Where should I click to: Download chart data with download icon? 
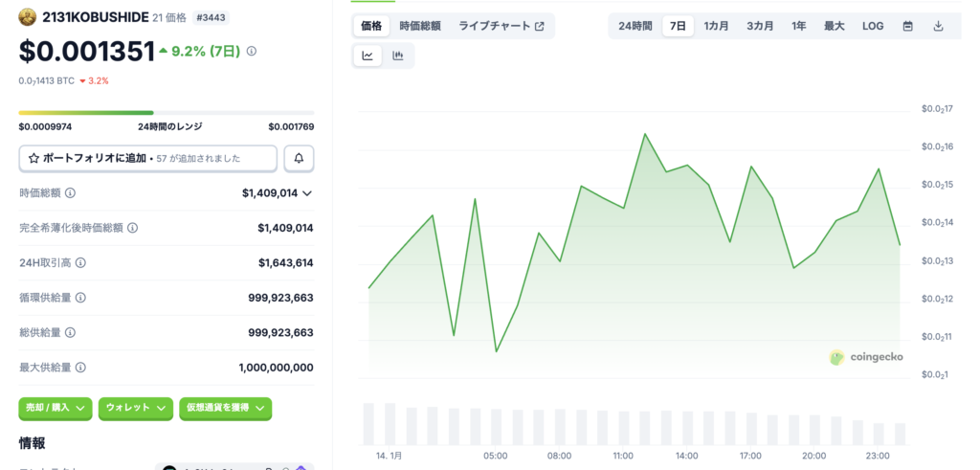[938, 26]
